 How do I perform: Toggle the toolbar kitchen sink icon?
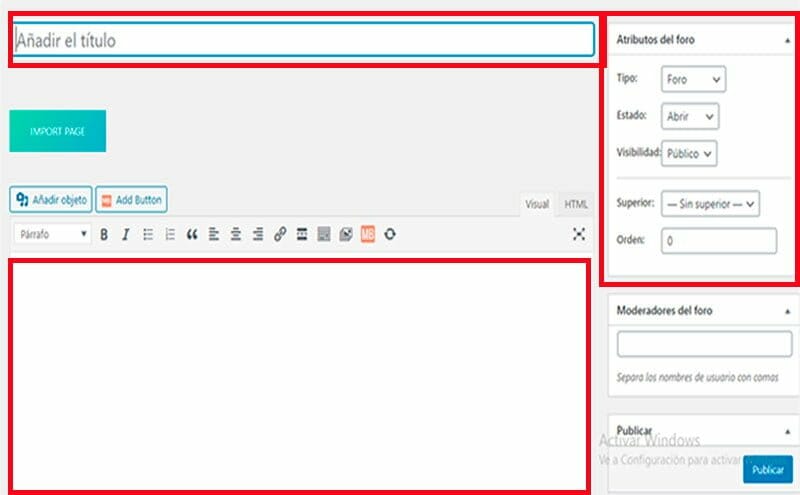point(324,234)
